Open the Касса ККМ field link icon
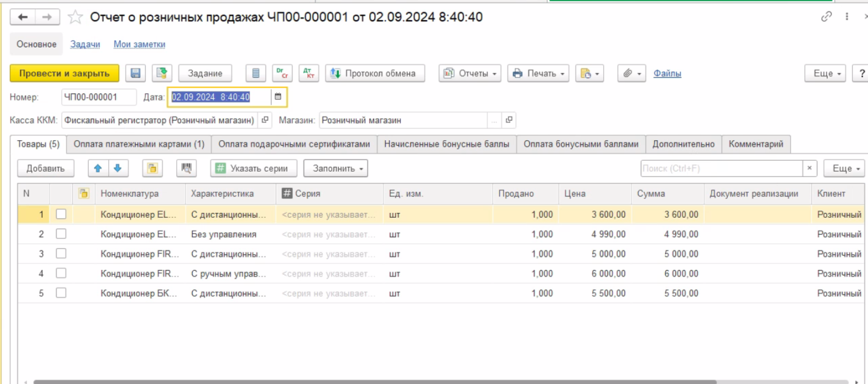The height and width of the screenshot is (384, 868). point(265,120)
